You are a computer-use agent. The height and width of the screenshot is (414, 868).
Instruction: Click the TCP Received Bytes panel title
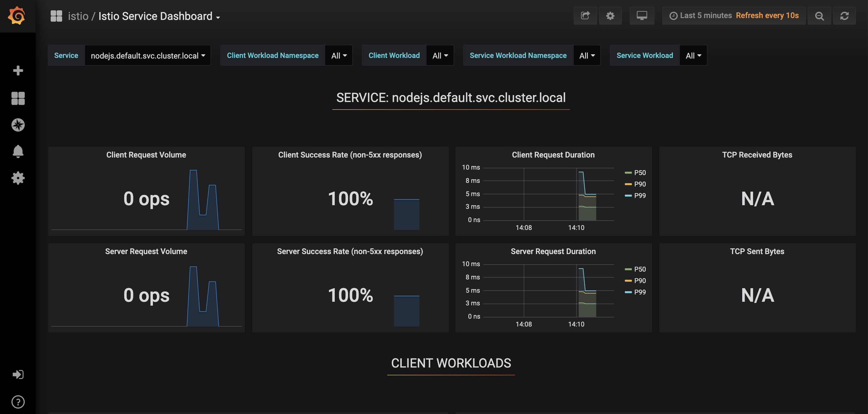[757, 155]
